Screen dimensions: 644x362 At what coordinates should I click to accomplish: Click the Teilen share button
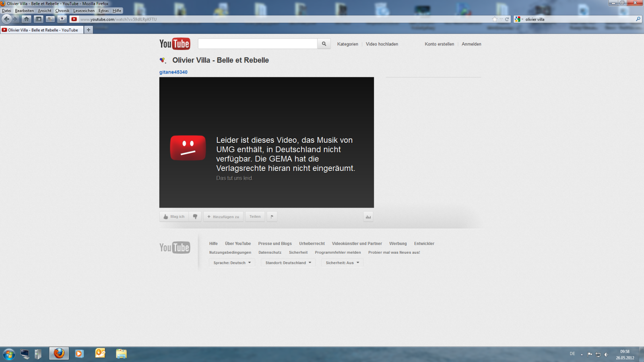255,217
